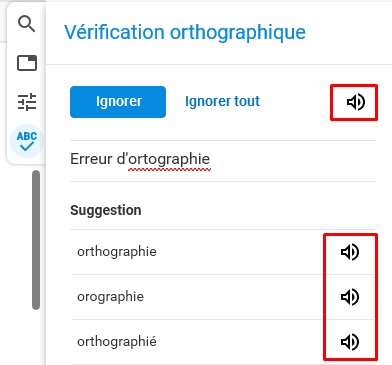Screen dimensions: 392x365
Task: Focus the empty part of the error sentence field
Action: click(x=293, y=161)
